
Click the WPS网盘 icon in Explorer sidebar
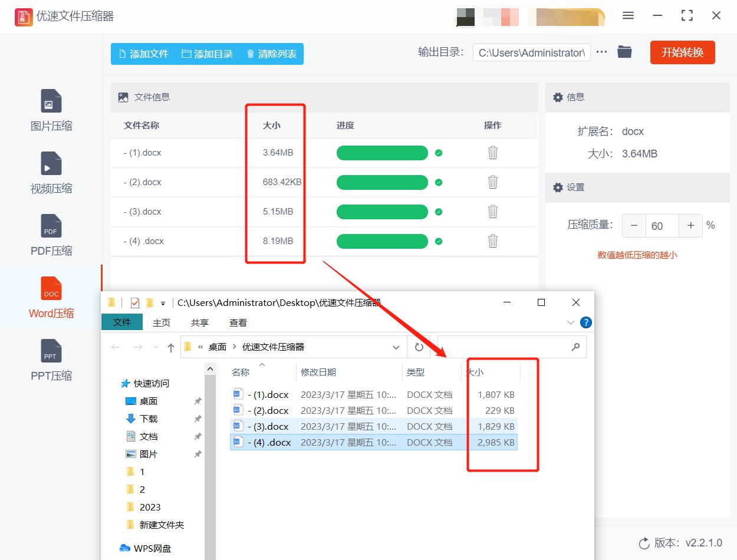click(x=126, y=548)
